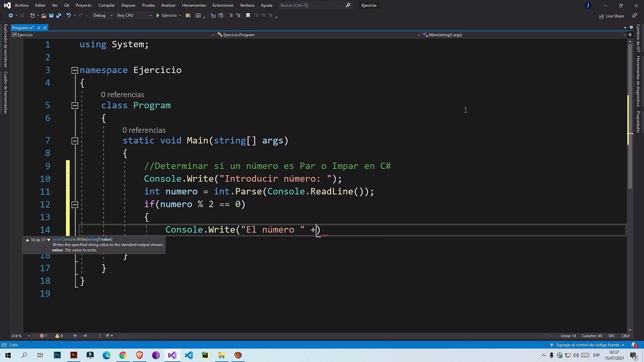Collapse the if statement block on line 12
This screenshot has height=362, width=644.
click(74, 205)
